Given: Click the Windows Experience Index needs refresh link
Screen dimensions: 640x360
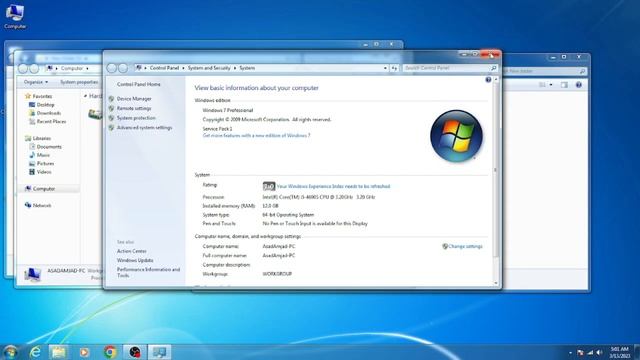Looking at the screenshot, I should point(333,186).
